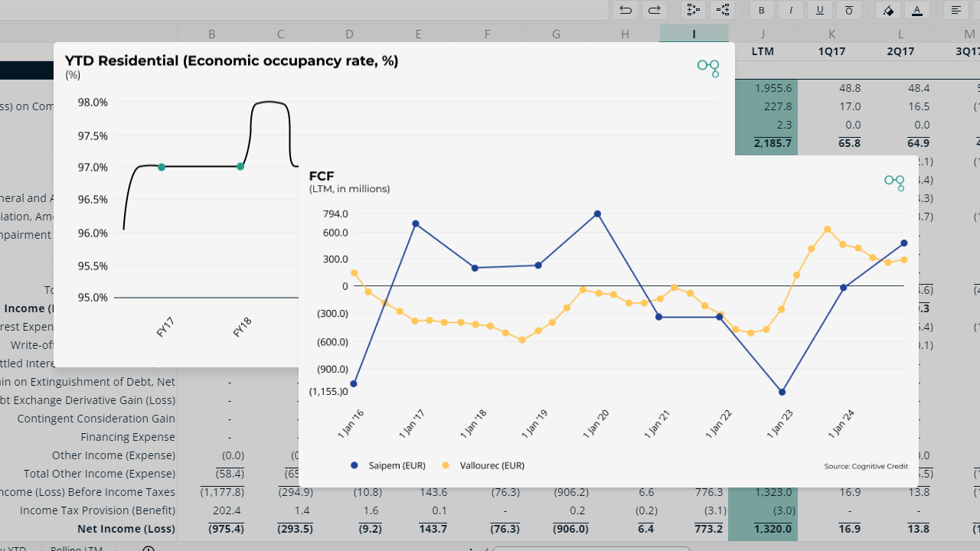Toggle bold formatting

click(762, 10)
